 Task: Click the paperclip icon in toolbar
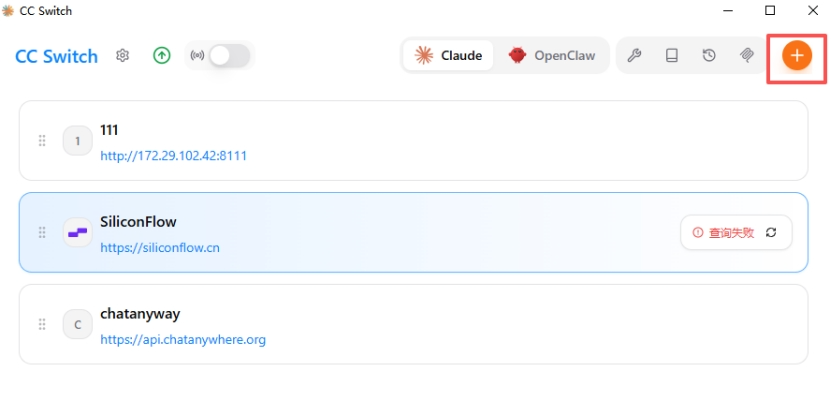point(747,55)
